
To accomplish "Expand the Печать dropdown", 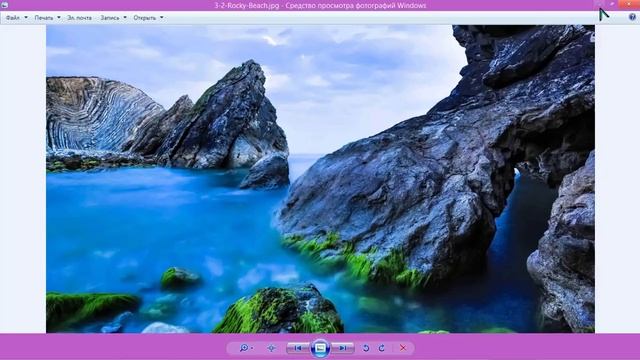I will tap(47, 18).
